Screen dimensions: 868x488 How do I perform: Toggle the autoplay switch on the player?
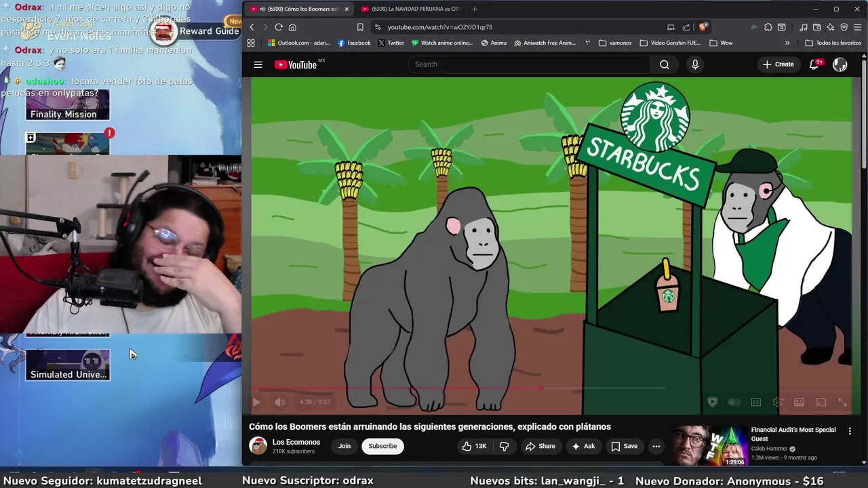(x=734, y=402)
